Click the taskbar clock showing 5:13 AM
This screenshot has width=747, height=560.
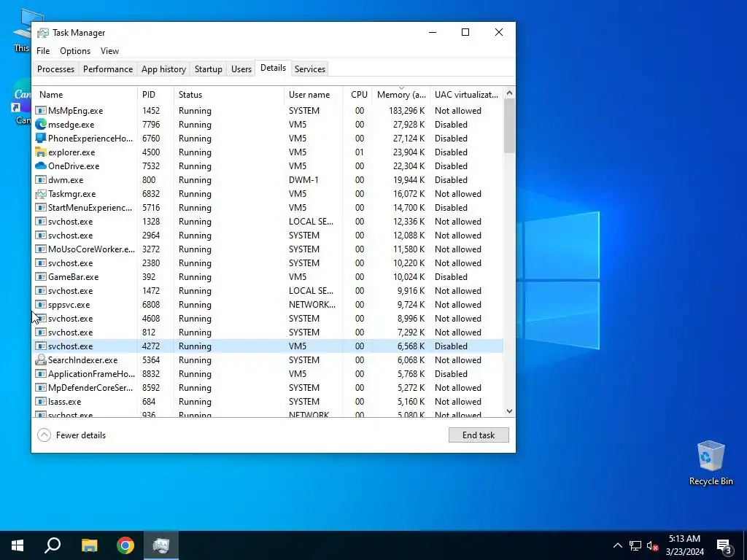684,545
